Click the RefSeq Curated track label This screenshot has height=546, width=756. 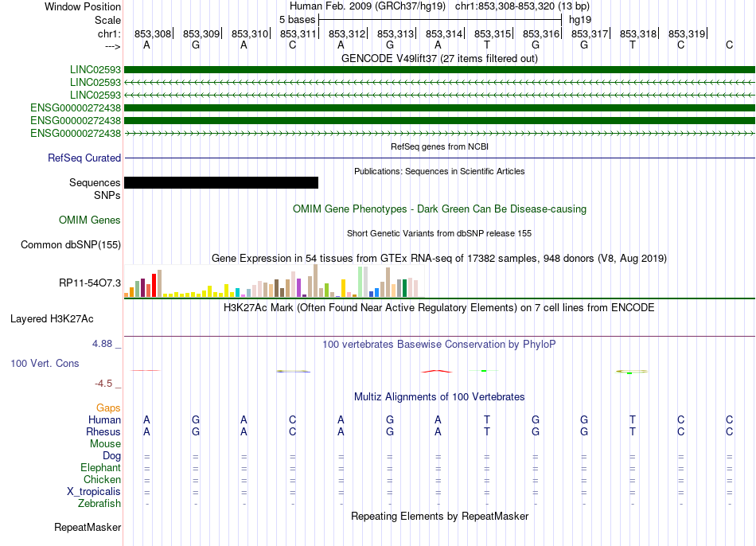(x=84, y=158)
